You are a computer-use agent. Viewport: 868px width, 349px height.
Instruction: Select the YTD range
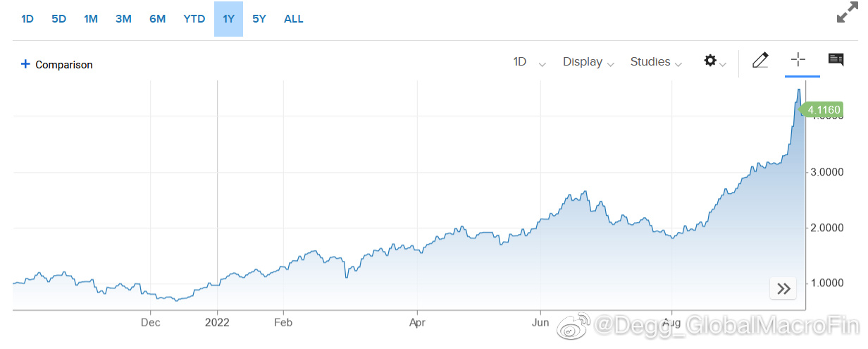[x=194, y=19]
